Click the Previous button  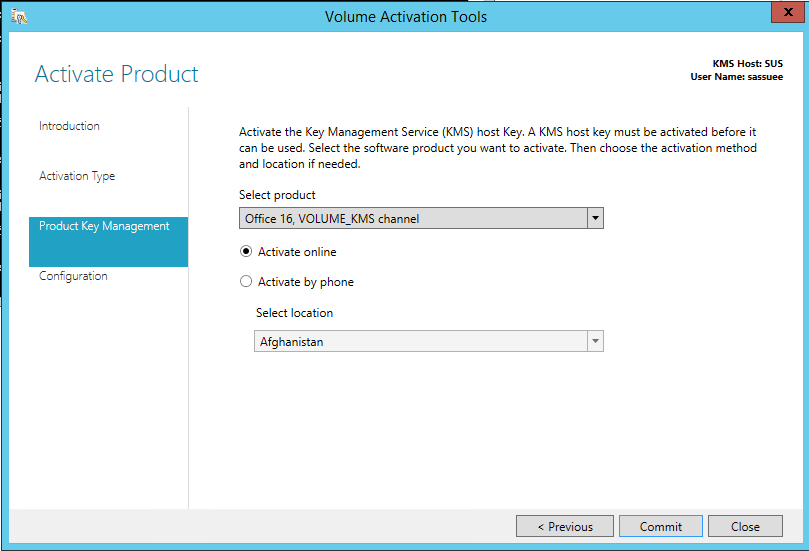(x=564, y=526)
